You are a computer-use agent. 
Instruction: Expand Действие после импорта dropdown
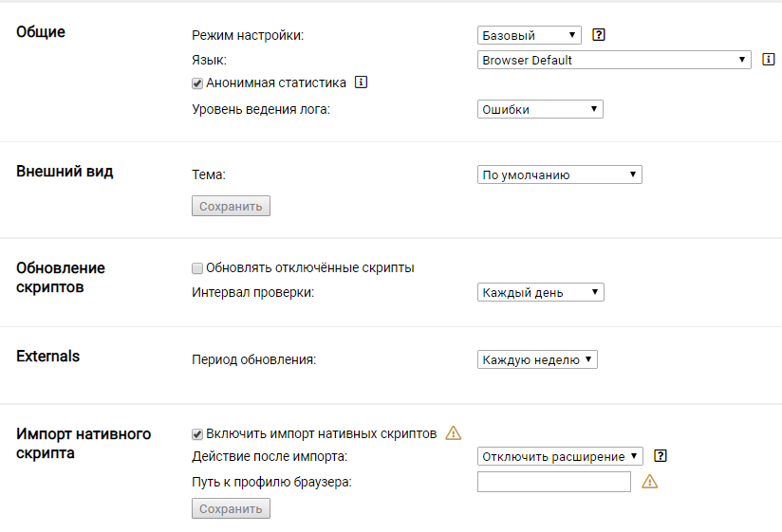tap(560, 456)
